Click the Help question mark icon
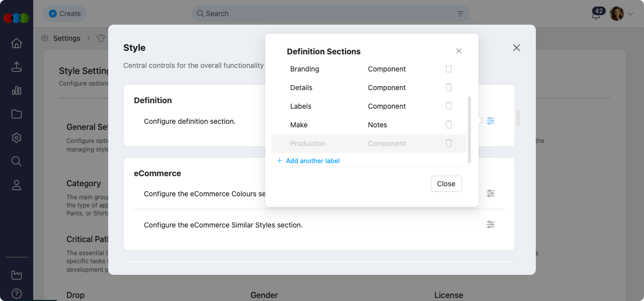 coord(16,293)
